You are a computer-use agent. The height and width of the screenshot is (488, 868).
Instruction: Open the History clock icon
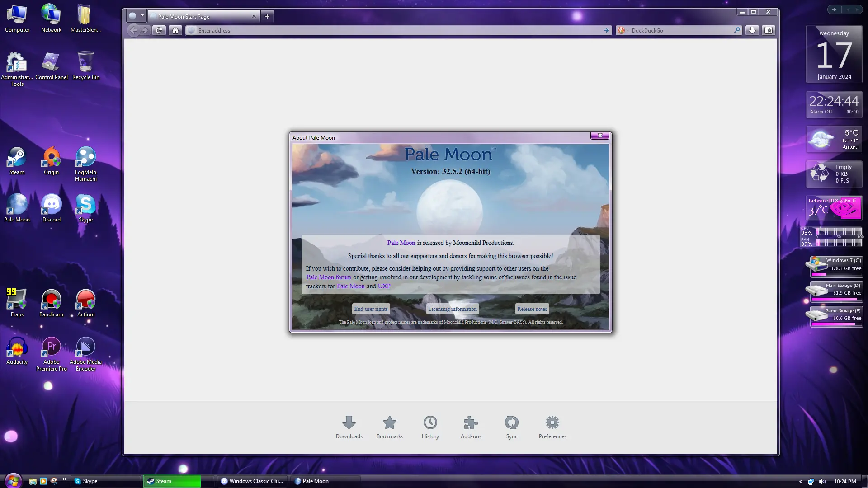[430, 427]
